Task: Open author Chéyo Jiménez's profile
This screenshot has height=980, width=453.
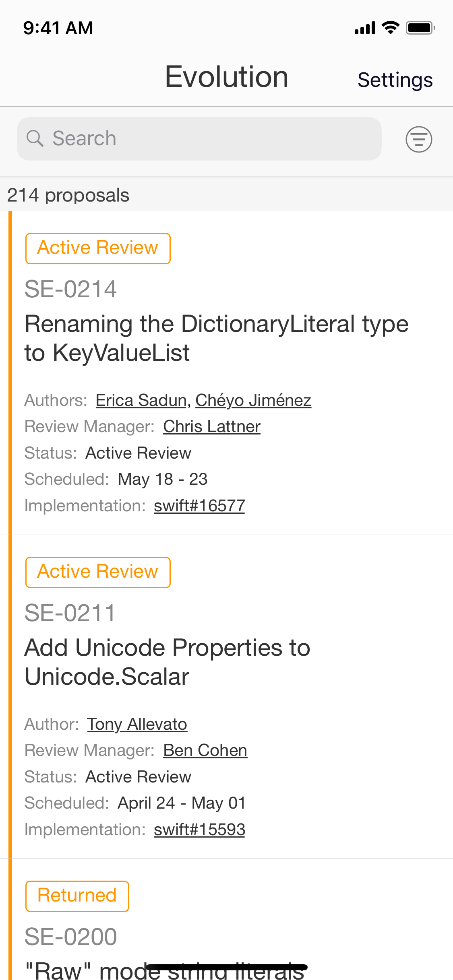Action: [x=253, y=400]
